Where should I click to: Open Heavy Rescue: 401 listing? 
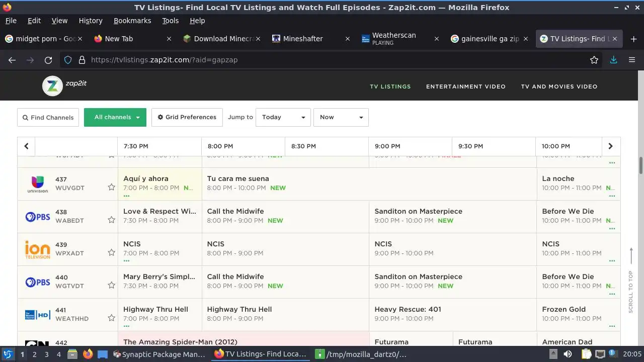tap(453, 315)
